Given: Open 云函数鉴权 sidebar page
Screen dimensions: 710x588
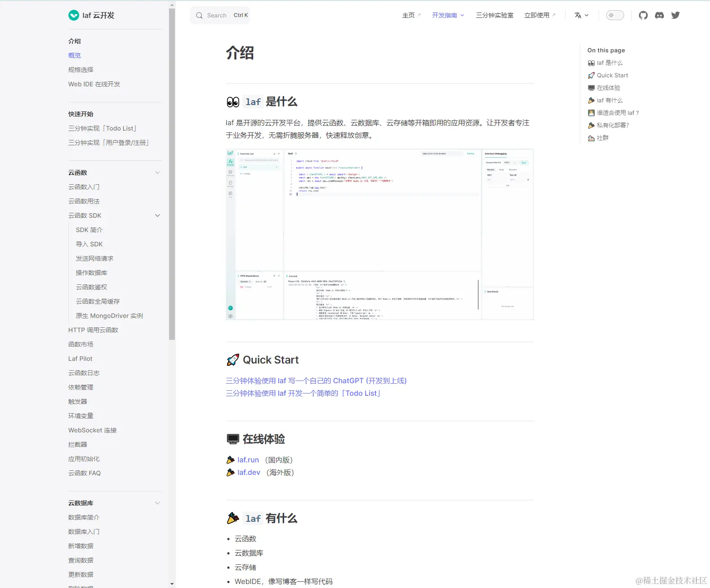Looking at the screenshot, I should point(92,287).
